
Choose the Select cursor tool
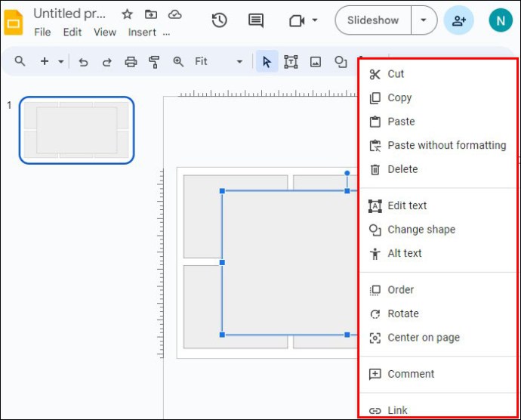(267, 61)
